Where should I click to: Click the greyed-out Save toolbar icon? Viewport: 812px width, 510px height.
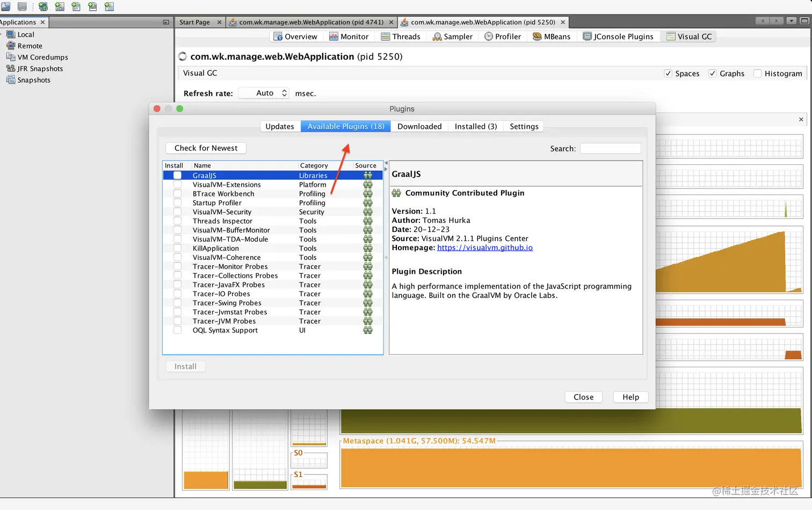22,6
